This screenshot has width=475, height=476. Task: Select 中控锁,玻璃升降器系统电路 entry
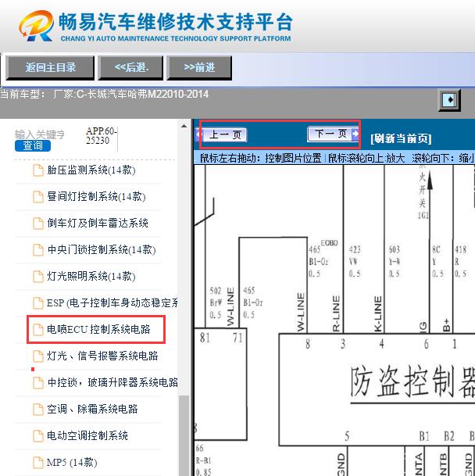[x=112, y=382]
